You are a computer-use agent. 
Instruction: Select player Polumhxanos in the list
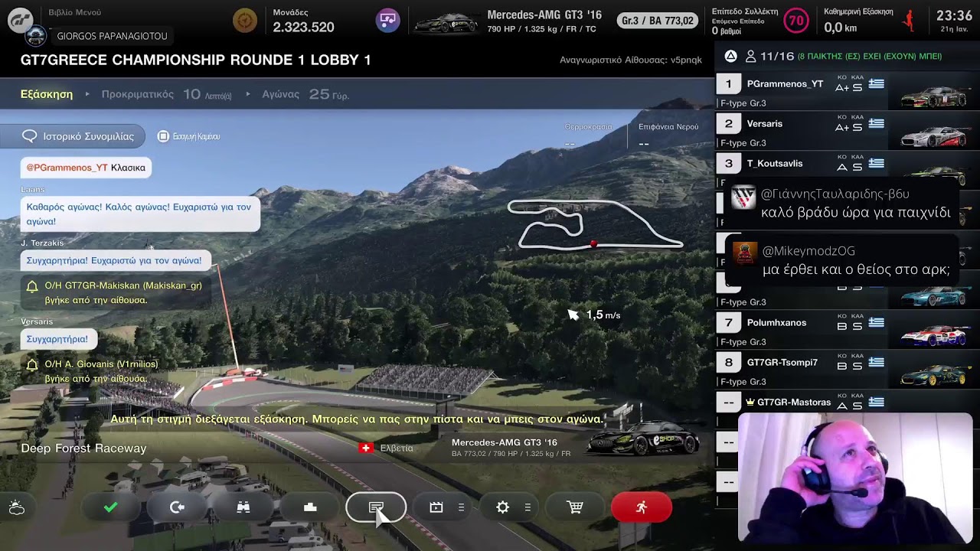[x=847, y=330]
